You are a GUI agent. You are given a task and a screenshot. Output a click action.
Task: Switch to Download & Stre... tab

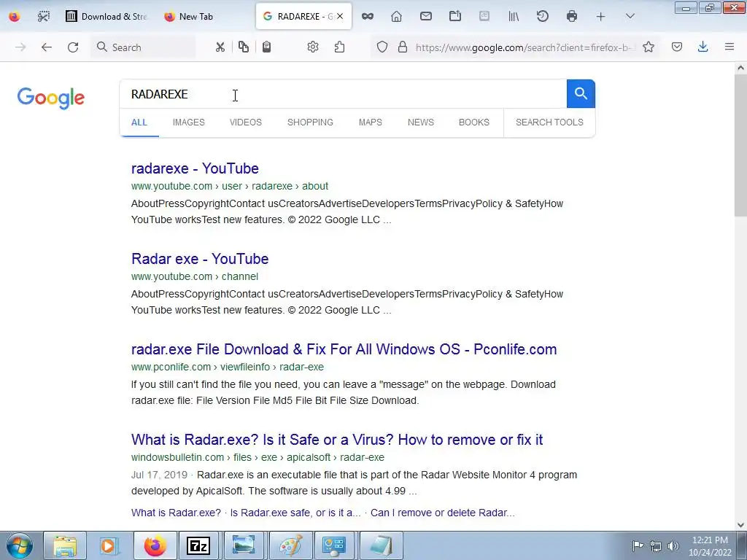[x=107, y=17]
